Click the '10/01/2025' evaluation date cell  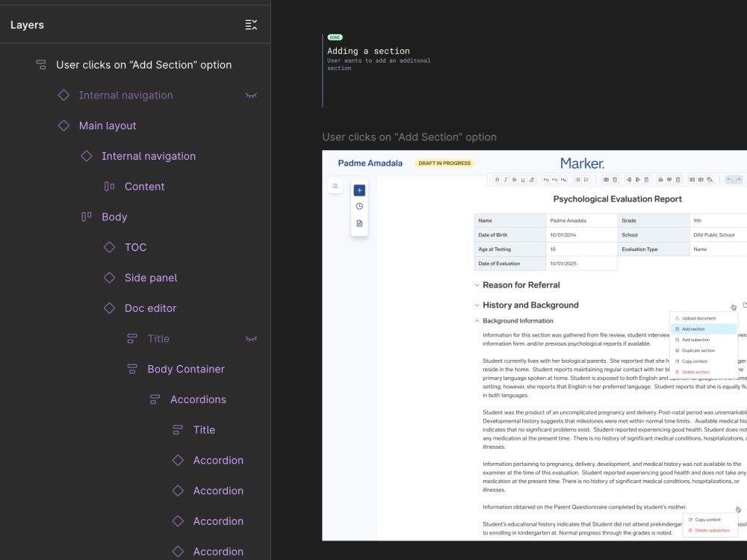click(x=582, y=264)
